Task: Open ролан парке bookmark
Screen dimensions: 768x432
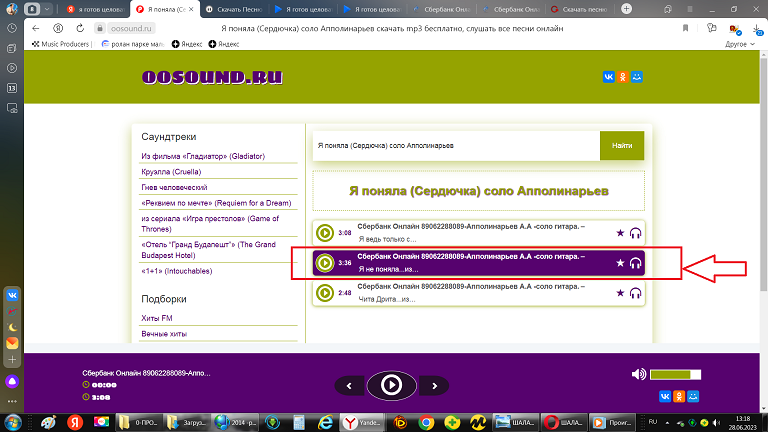Action: (133, 44)
